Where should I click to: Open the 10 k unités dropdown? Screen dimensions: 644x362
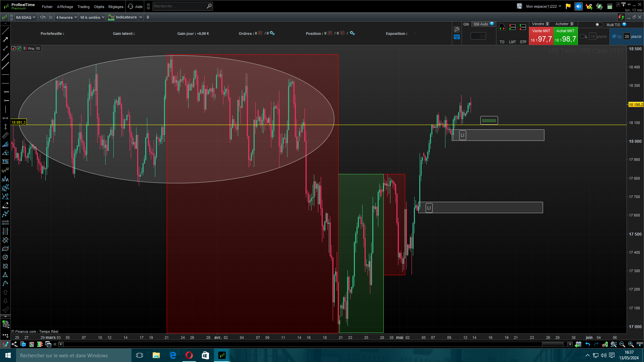pyautogui.click(x=92, y=17)
